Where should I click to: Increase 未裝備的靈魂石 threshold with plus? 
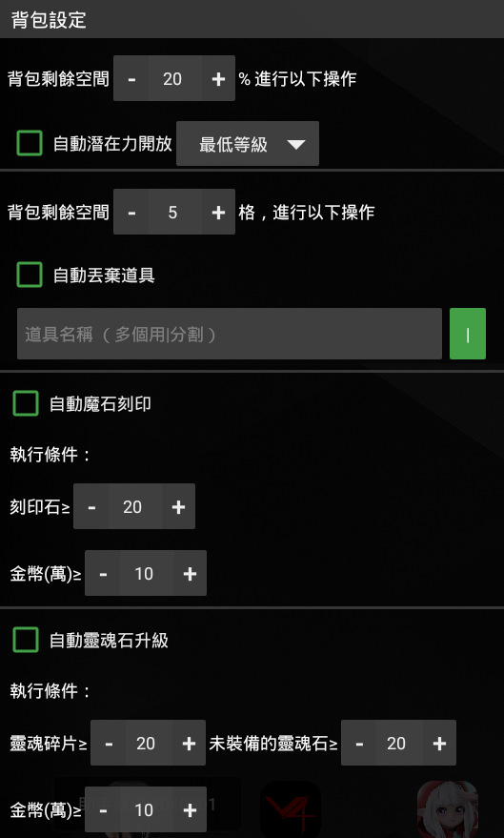click(439, 743)
